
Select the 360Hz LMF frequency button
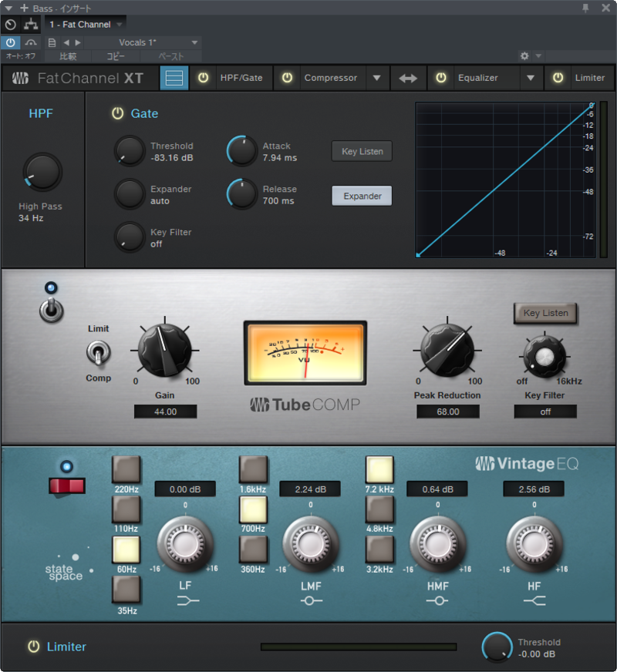253,549
